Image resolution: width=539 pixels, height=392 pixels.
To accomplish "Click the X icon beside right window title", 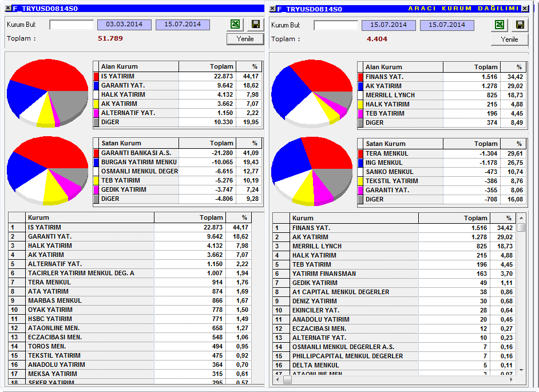I will click(x=272, y=9).
